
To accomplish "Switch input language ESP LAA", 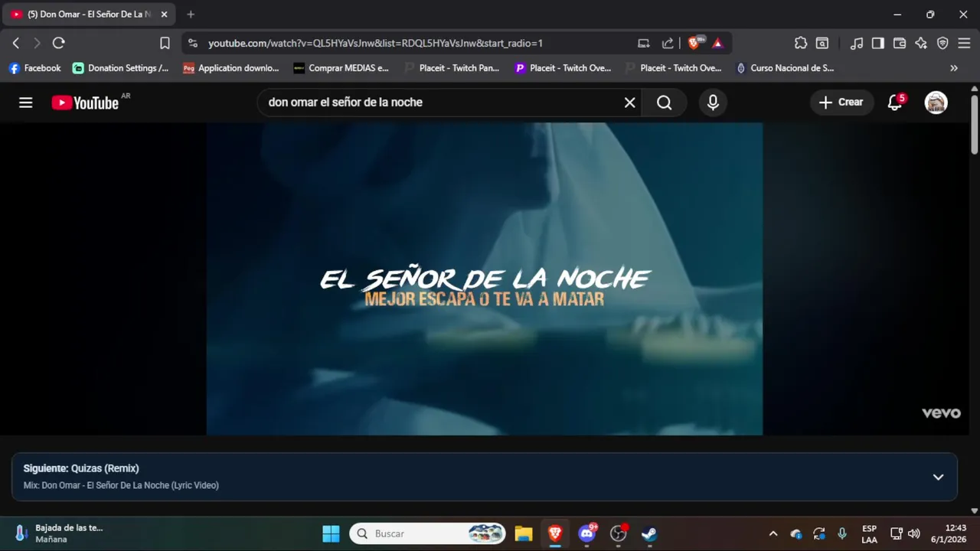I will tap(869, 533).
